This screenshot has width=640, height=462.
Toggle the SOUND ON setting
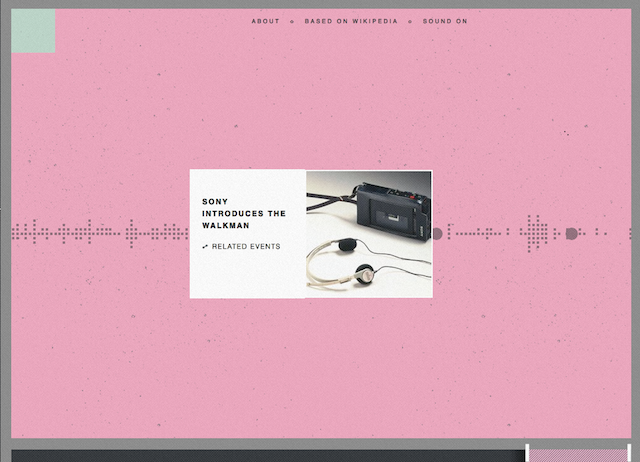click(x=445, y=21)
